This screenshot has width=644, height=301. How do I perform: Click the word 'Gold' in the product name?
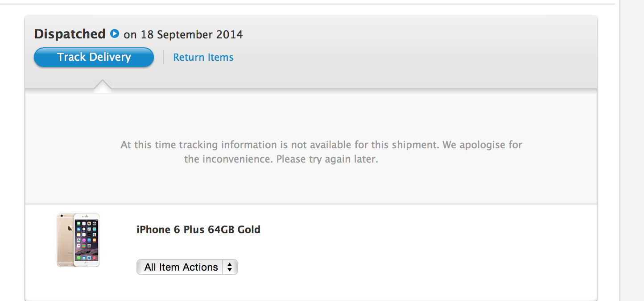[x=249, y=230]
